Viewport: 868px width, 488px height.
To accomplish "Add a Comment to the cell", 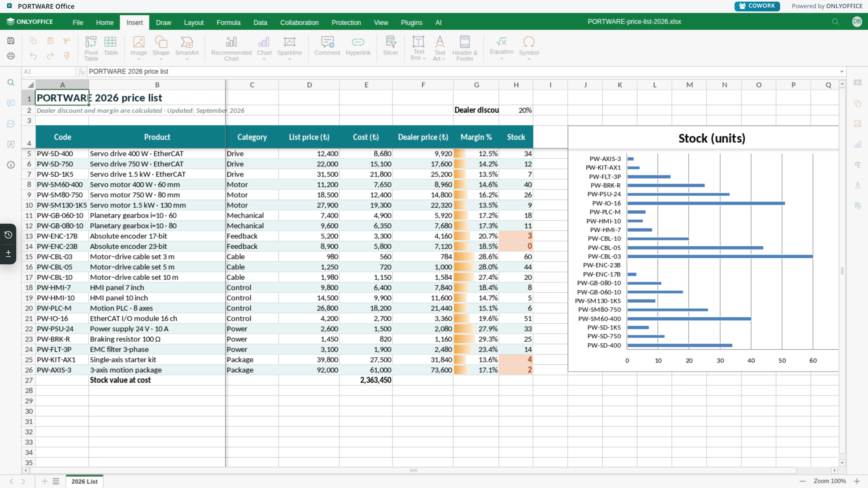I will pos(327,46).
